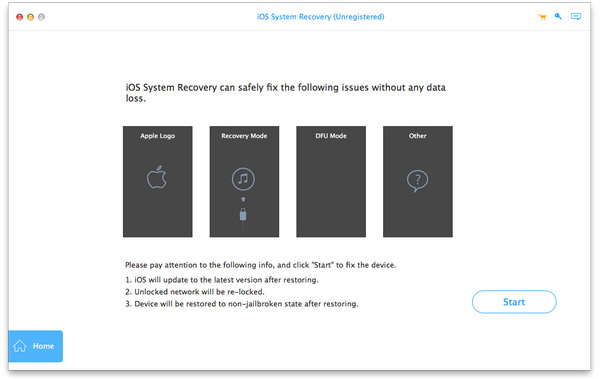Click the Start button
600x379 pixels.
pos(514,302)
